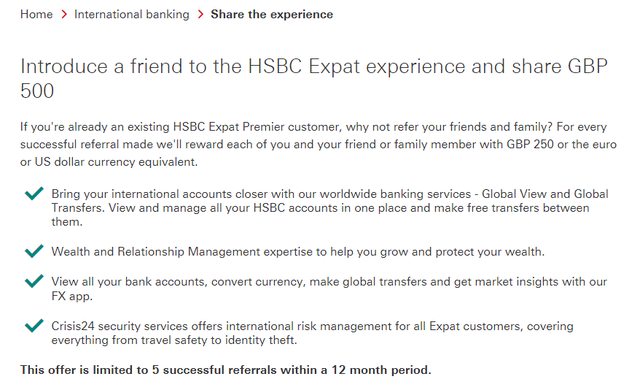Screen dimensions: 640x390
Task: Click the Wealth and Relationship Management line
Action: point(298,251)
